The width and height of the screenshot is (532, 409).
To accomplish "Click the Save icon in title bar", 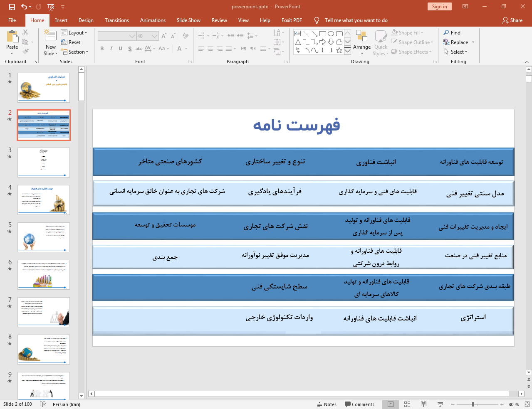I will (x=12, y=7).
